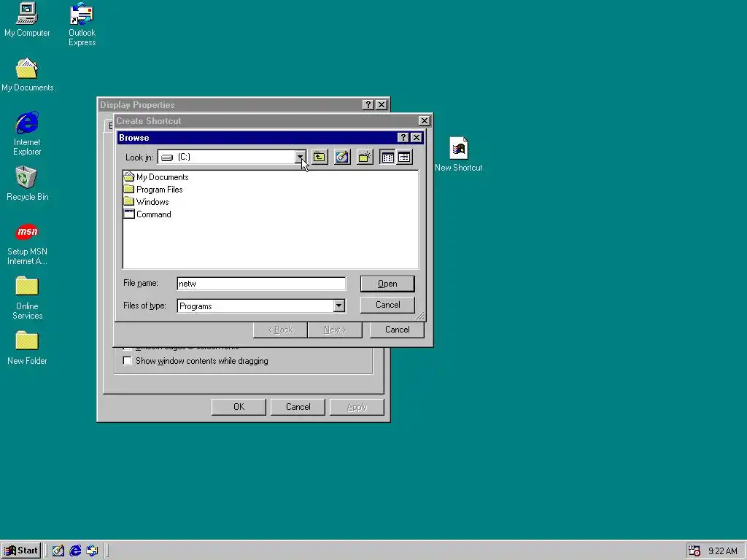Close the Browse dialog
Screen dimensions: 747x560
pyautogui.click(x=417, y=138)
